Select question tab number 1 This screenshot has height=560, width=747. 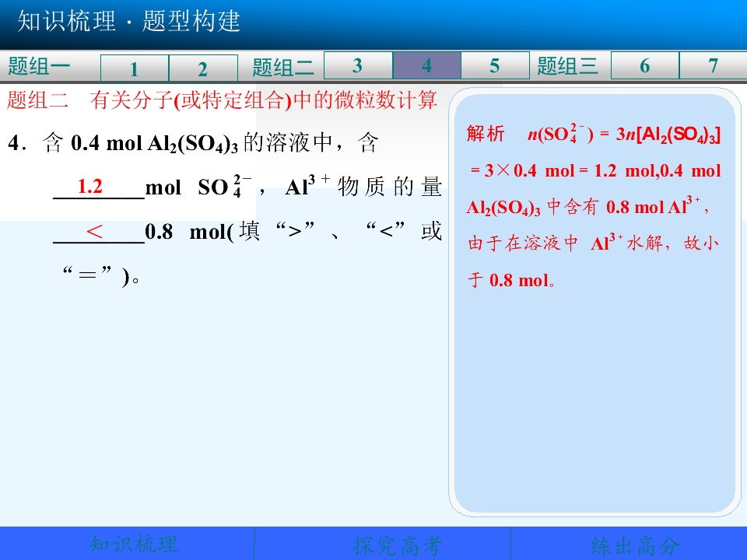135,68
